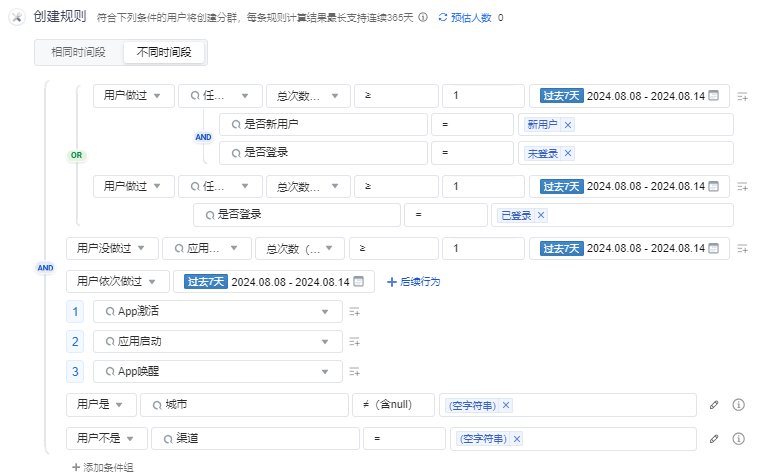Image resolution: width=784 pixels, height=475 pixels.
Task: Remove the 已登录 tag
Action: pos(541,216)
